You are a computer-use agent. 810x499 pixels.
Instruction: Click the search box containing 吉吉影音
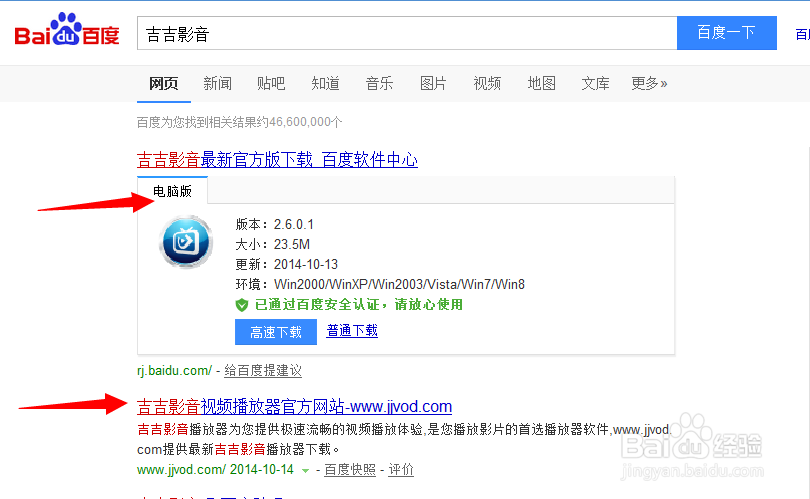(x=407, y=33)
